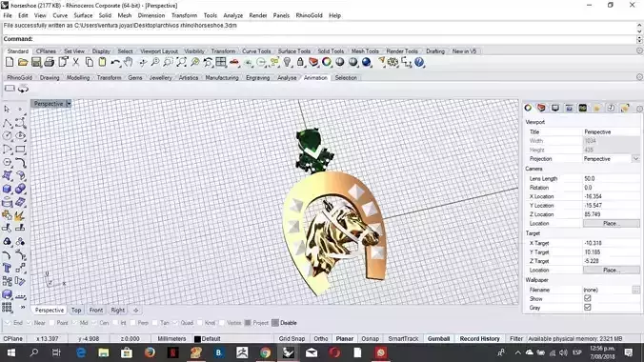
Task: Click the blue Help question mark icon
Action: coord(419,63)
